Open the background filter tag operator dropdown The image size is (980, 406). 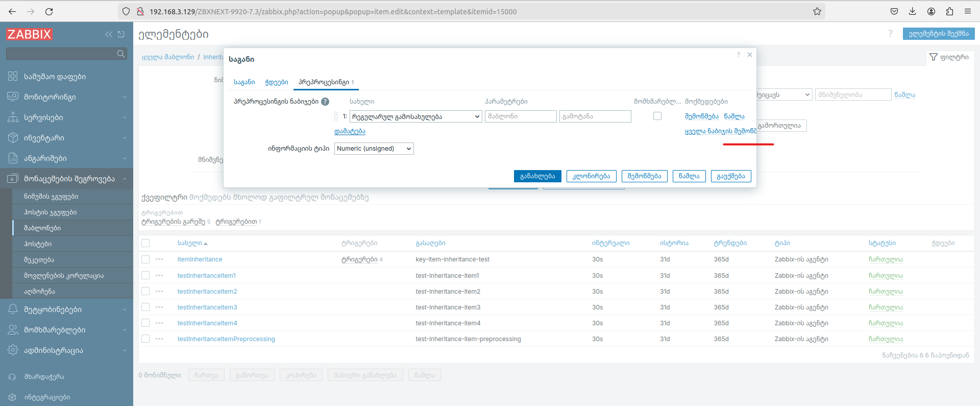point(784,94)
